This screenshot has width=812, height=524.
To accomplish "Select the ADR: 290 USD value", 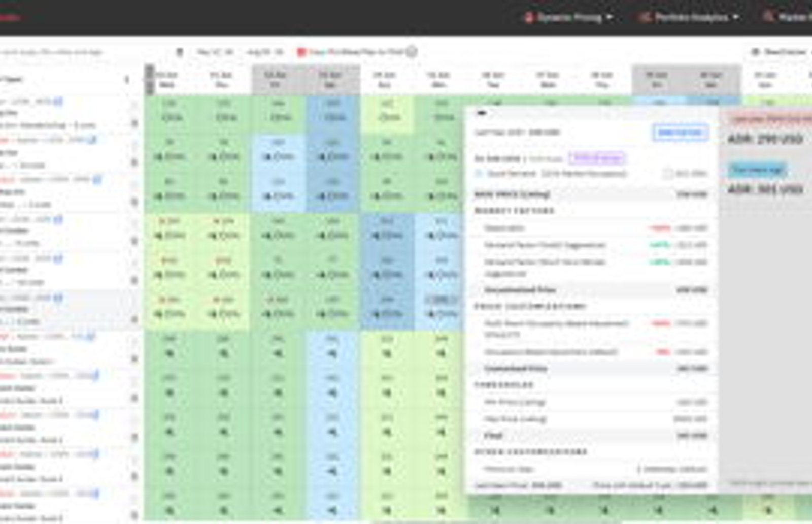I will [765, 139].
